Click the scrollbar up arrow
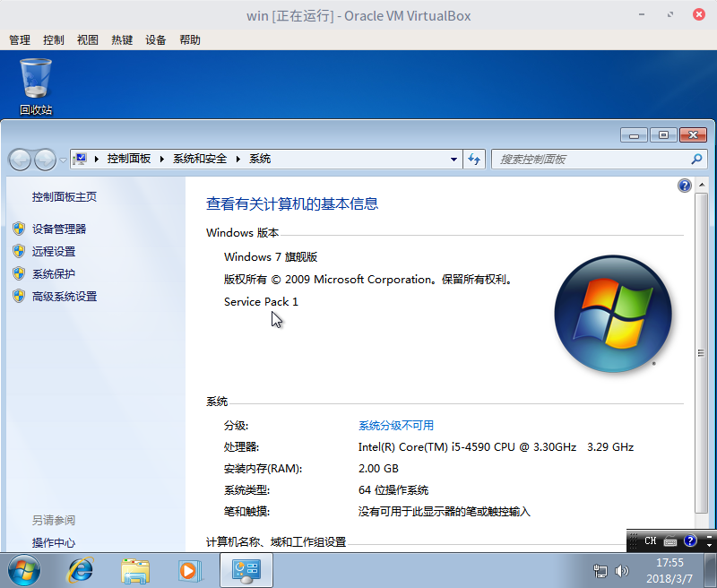This screenshot has height=588, width=717. point(702,186)
